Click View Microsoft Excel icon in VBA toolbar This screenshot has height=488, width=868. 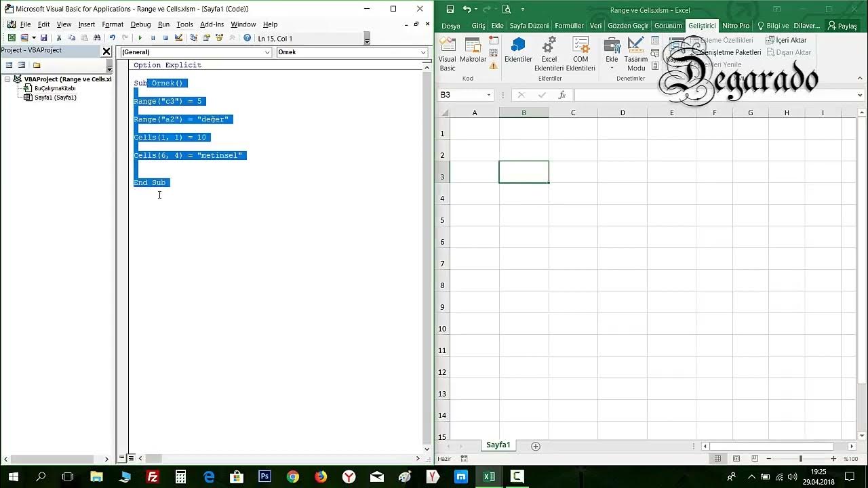click(x=12, y=38)
